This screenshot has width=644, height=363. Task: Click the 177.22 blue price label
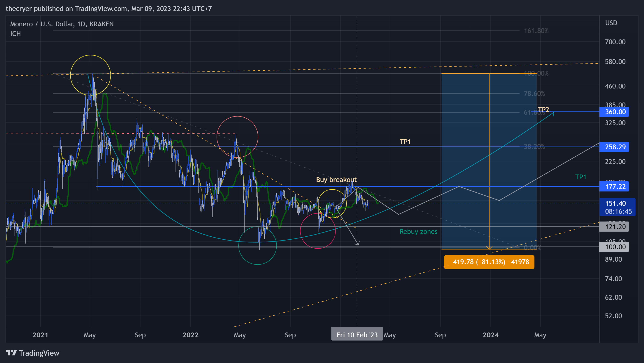click(x=614, y=187)
